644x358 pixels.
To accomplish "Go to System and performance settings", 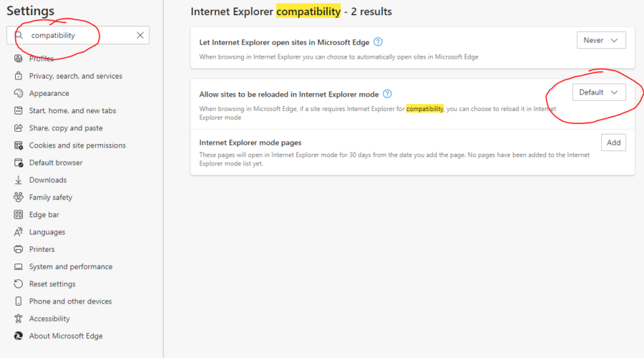I will click(70, 266).
